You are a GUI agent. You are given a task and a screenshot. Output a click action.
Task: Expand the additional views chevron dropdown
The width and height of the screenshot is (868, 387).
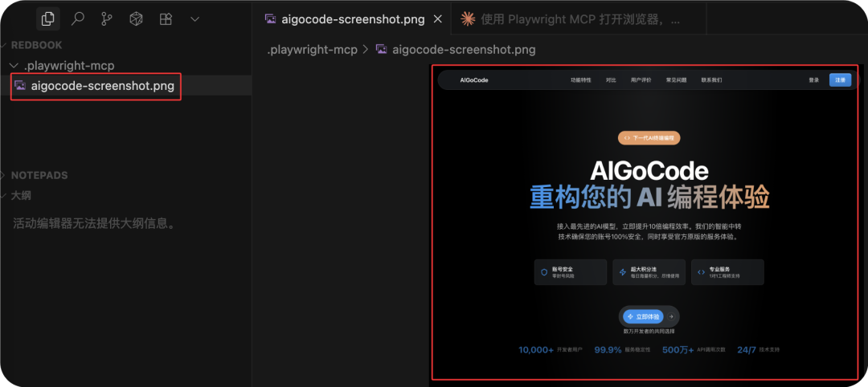click(194, 18)
